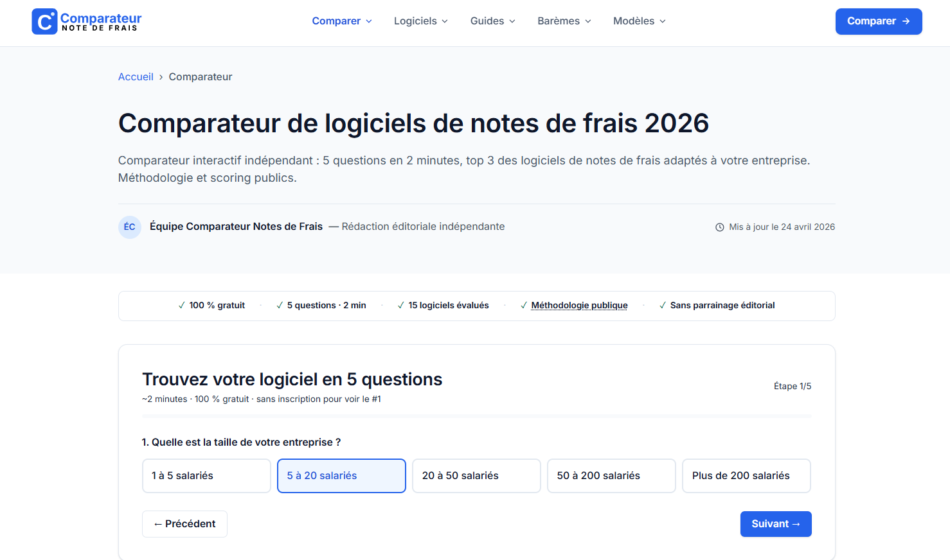Pick the Plus de 200 salariés option
The height and width of the screenshot is (560, 950).
click(x=746, y=476)
